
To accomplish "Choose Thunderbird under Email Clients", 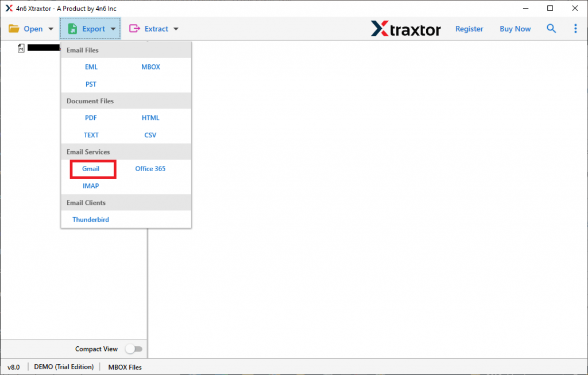I will tap(91, 219).
